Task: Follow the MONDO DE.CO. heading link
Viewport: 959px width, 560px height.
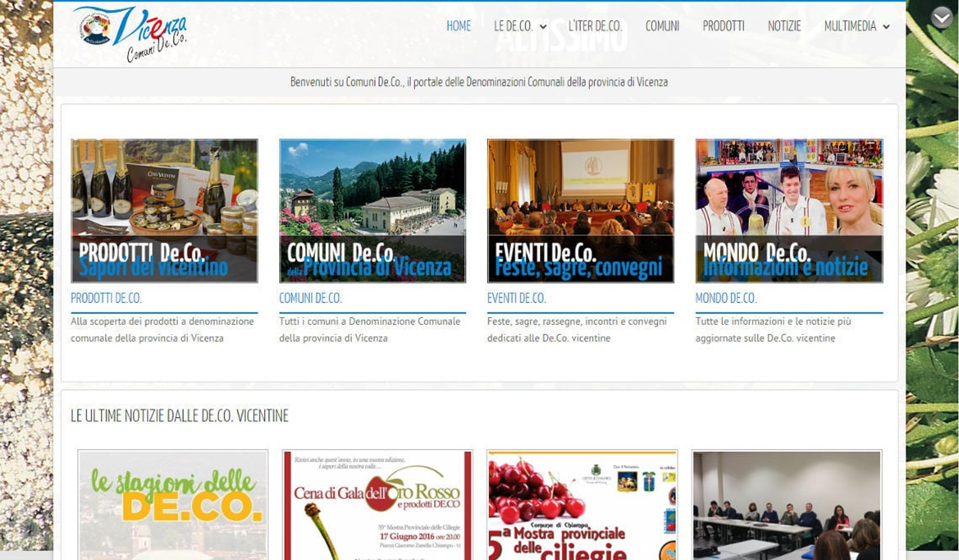Action: (726, 298)
